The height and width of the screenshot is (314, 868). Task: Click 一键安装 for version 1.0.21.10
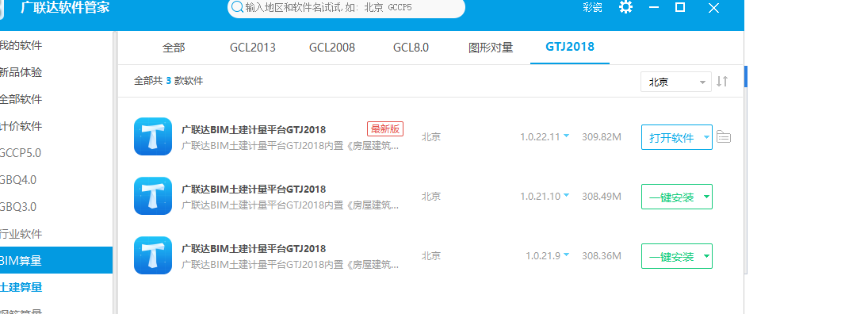[671, 197]
